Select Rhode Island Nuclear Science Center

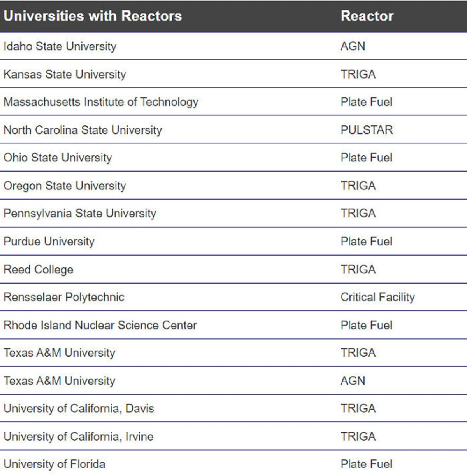pos(100,325)
